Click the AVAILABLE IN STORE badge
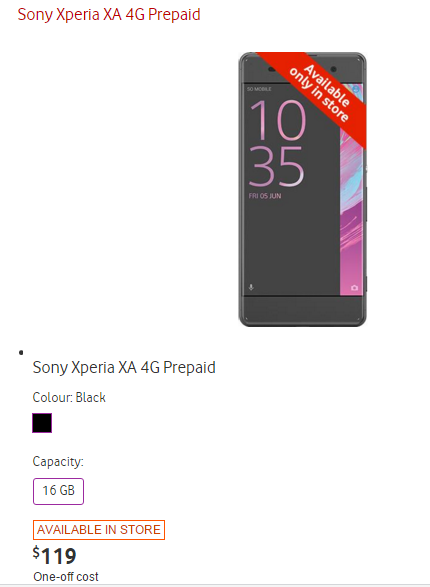 point(99,530)
